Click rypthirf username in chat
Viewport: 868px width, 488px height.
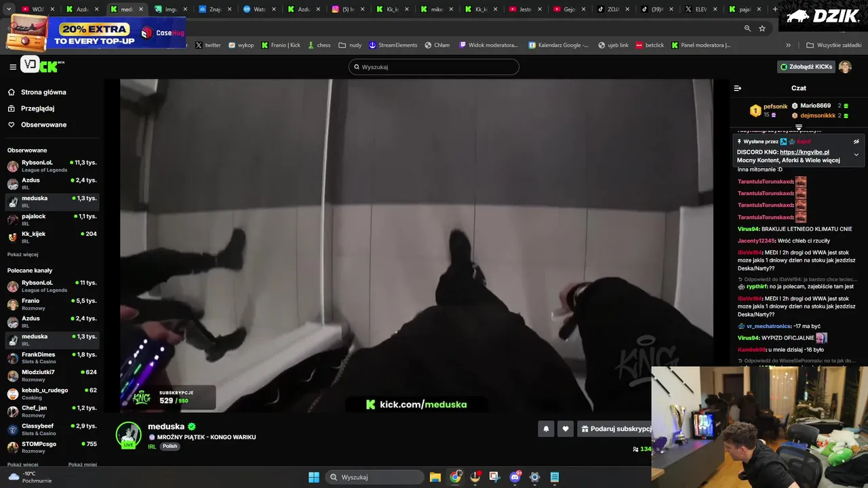coord(756,287)
